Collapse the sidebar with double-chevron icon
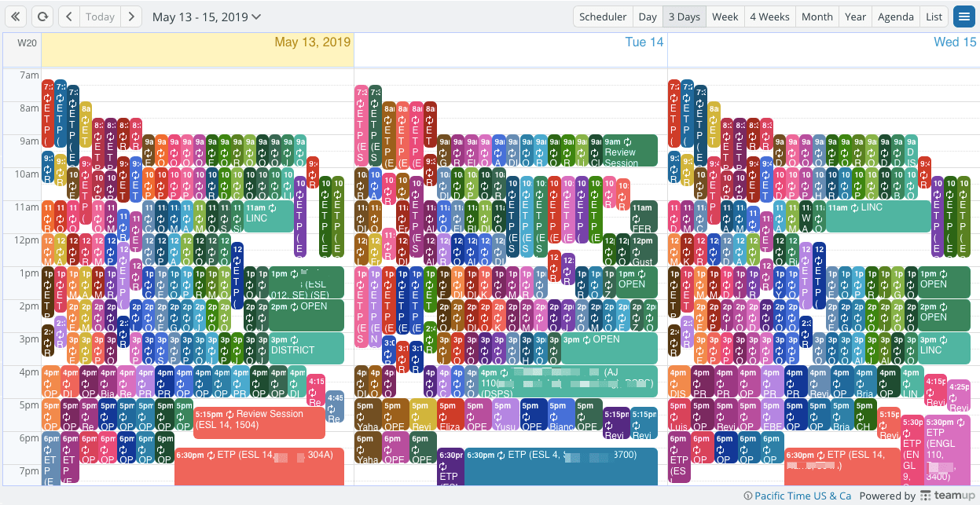This screenshot has height=505, width=980. [x=17, y=16]
